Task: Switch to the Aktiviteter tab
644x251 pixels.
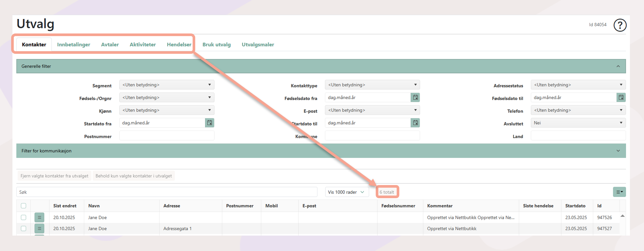Action: [143, 45]
